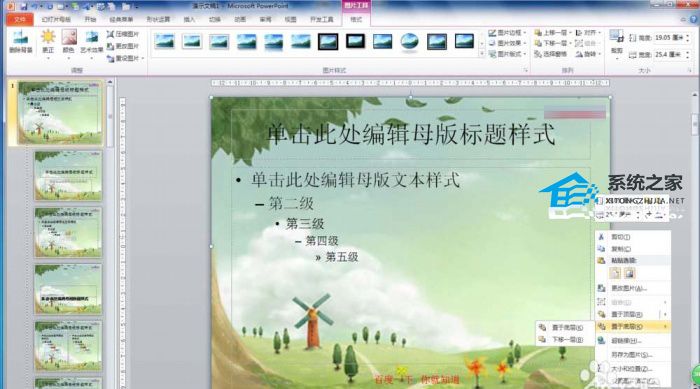Choose Cut (剪切) in the context menu
Image resolution: width=700 pixels, height=389 pixels.
[633, 237]
